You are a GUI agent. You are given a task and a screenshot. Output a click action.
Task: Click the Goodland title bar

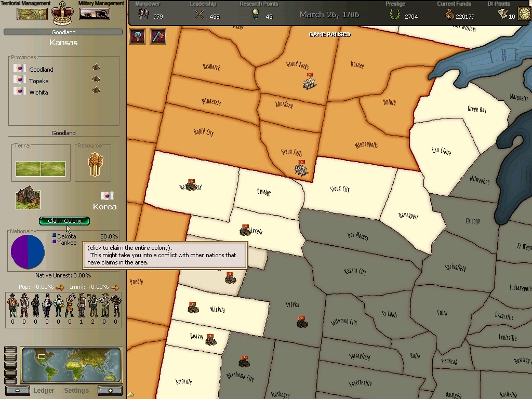pyautogui.click(x=63, y=32)
